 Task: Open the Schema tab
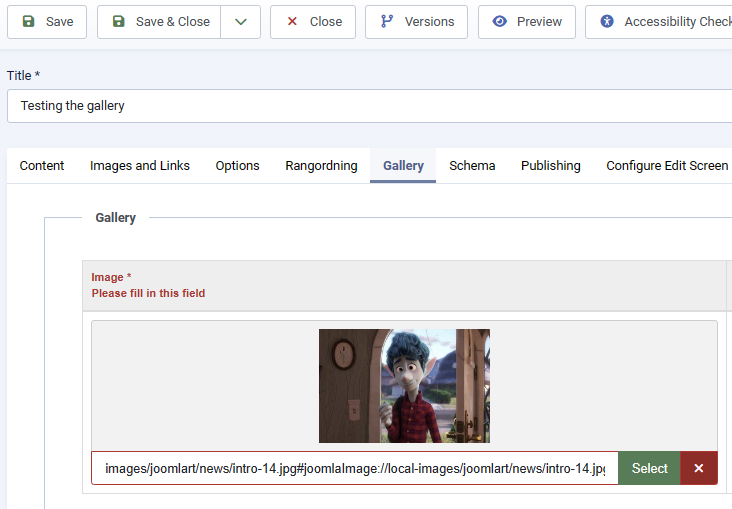472,166
